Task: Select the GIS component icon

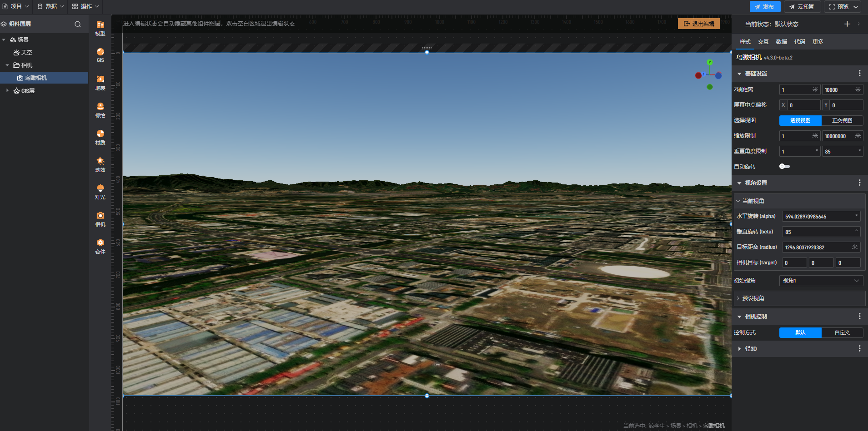Action: [x=100, y=54]
